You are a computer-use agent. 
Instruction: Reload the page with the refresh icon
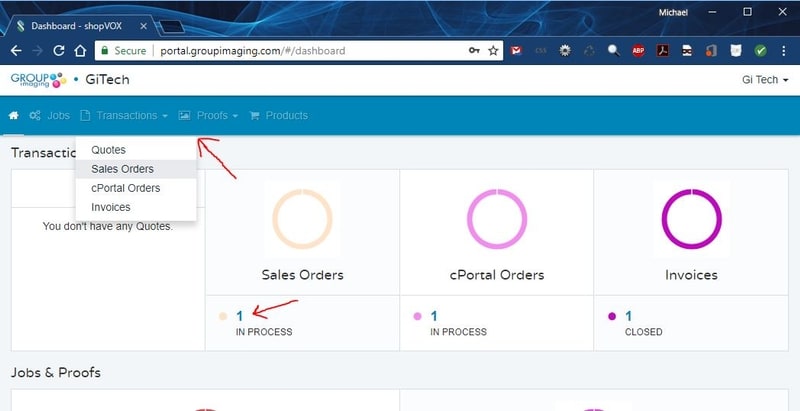pos(59,50)
